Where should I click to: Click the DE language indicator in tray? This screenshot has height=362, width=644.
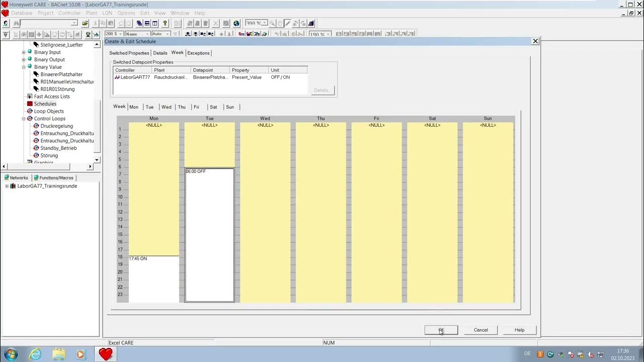pyautogui.click(x=527, y=354)
